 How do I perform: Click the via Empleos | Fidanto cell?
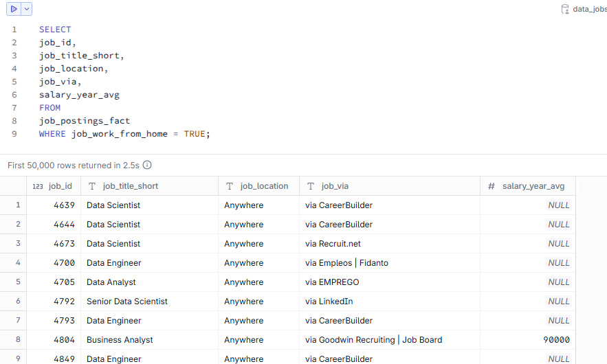coord(390,262)
